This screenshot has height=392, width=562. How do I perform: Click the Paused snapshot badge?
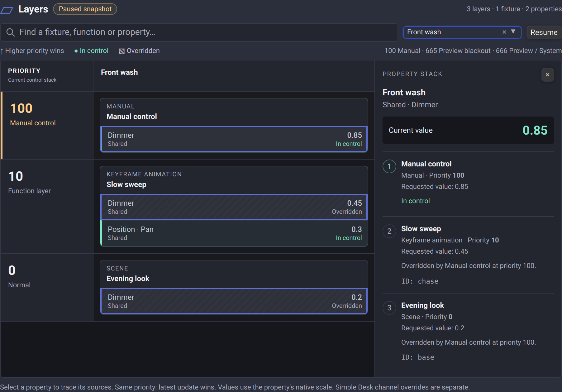tap(85, 9)
